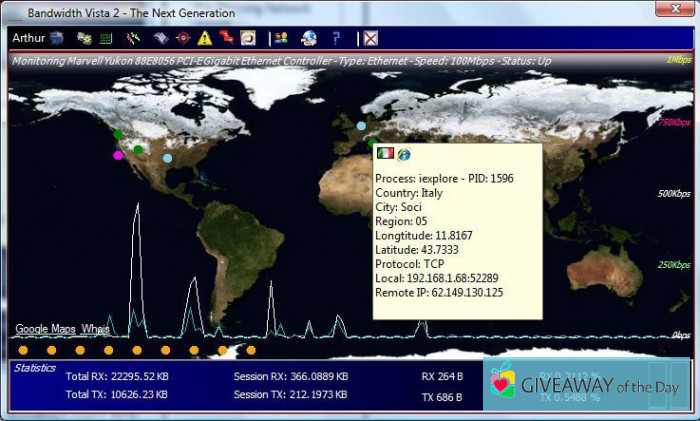700x421 pixels.
Task: Click the blue question mark help icon
Action: click(336, 38)
